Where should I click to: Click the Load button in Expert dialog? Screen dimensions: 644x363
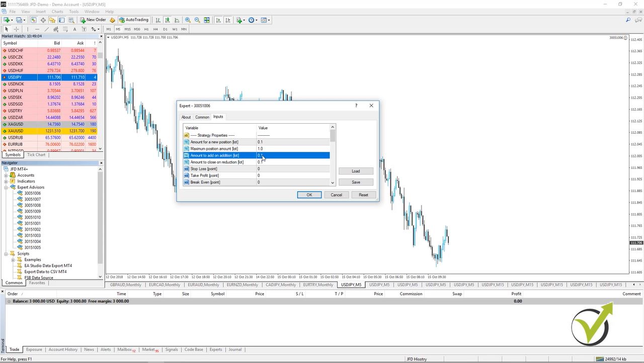356,171
